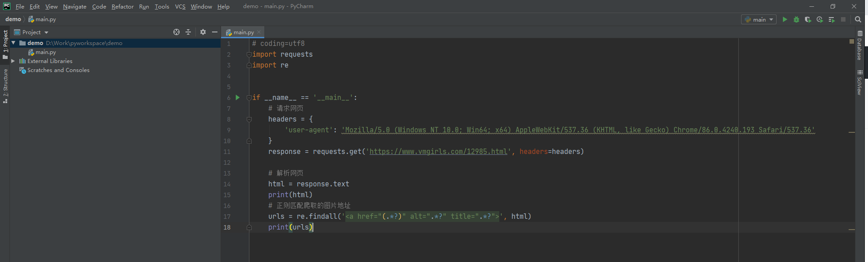Viewport: 868px width, 262px height.
Task: Fold the if __name__ block
Action: [x=249, y=98]
